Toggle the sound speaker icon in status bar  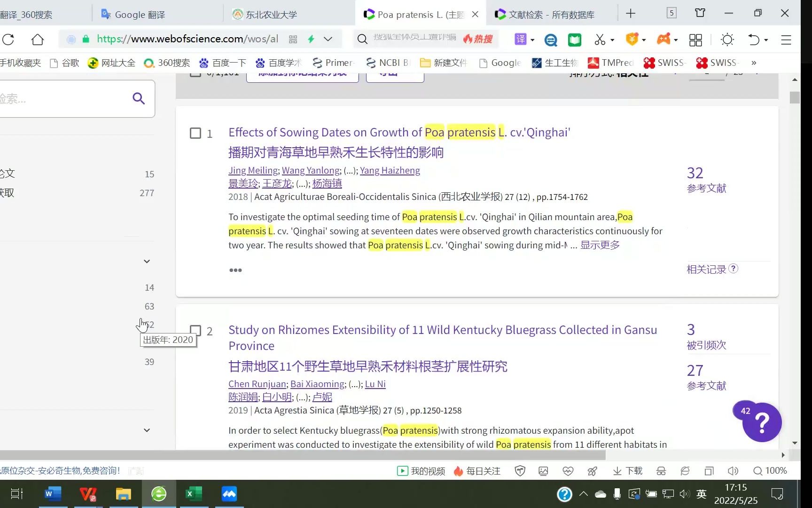[733, 471]
